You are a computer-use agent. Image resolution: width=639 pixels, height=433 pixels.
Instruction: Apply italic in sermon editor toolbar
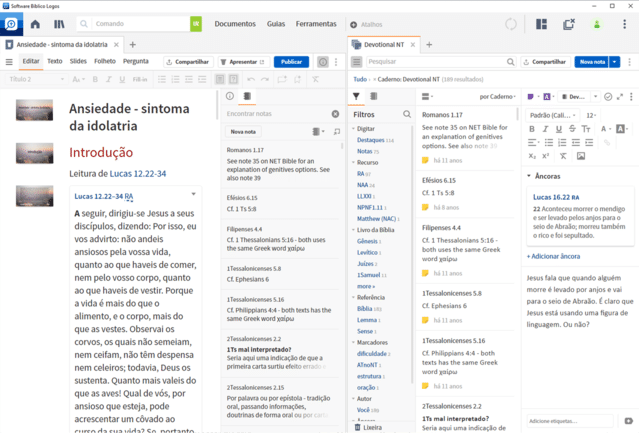108,79
